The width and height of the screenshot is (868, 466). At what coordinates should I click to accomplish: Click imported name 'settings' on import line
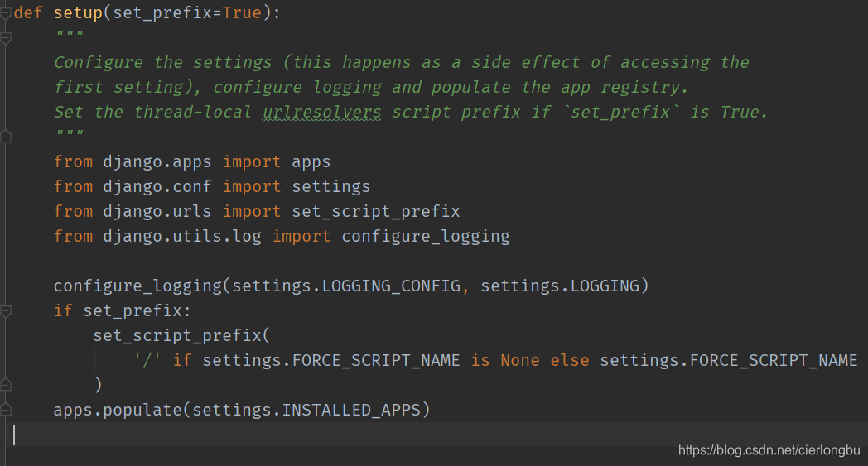point(331,187)
